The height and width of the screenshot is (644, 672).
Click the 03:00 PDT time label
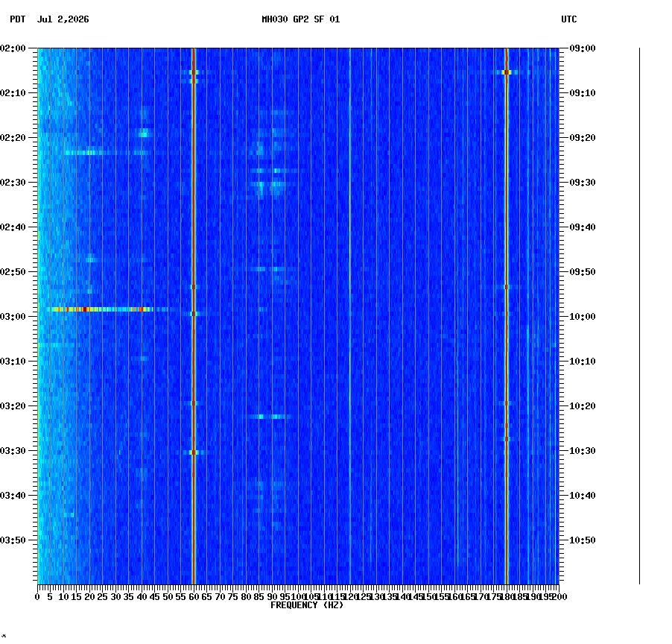13,317
